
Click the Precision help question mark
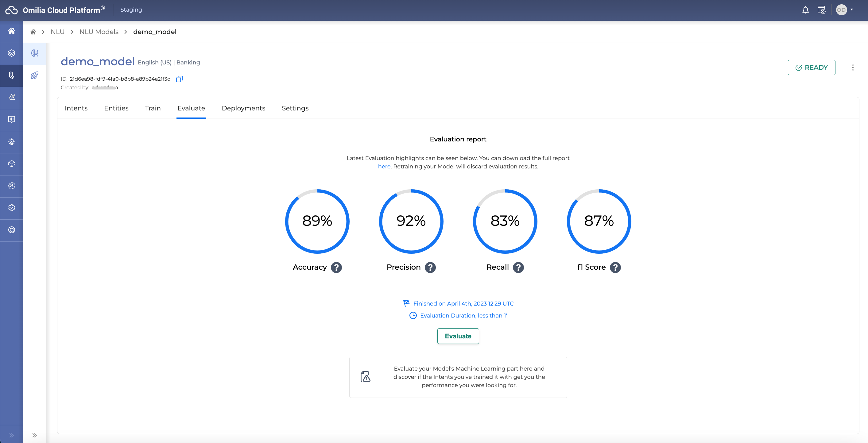click(430, 268)
